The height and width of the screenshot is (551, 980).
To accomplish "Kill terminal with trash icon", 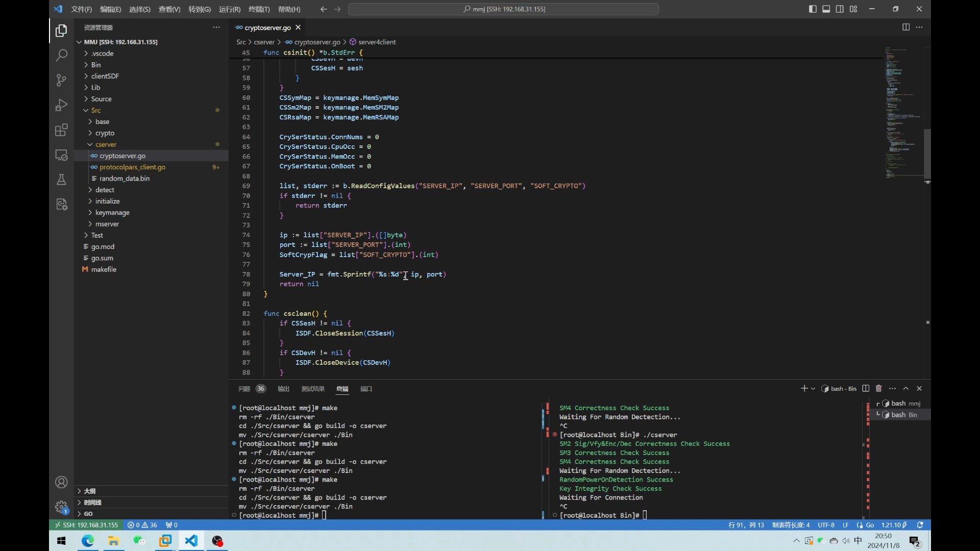I will (x=879, y=389).
